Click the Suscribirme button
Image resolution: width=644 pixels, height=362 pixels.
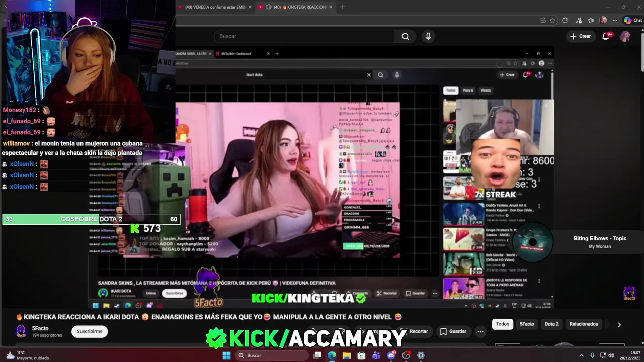(x=90, y=331)
